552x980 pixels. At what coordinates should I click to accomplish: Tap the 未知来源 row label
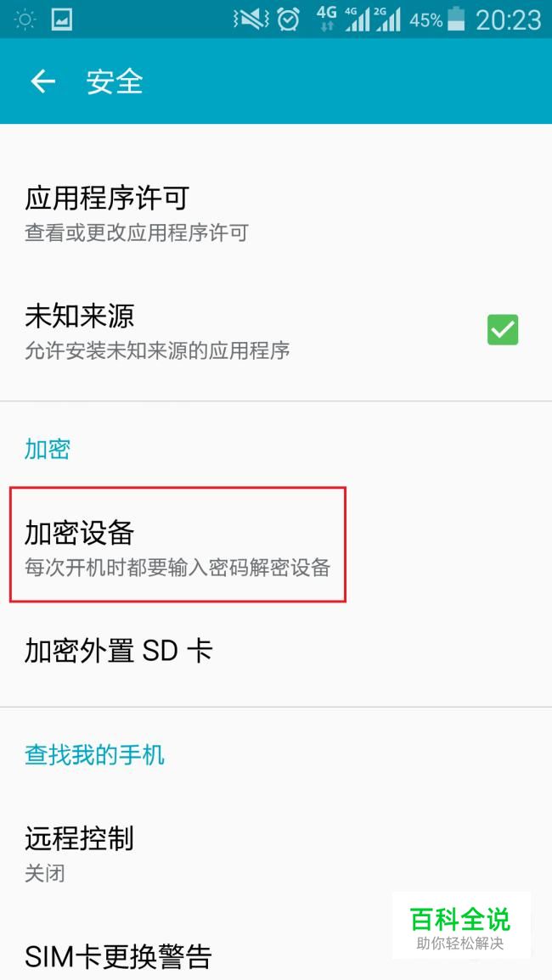80,316
